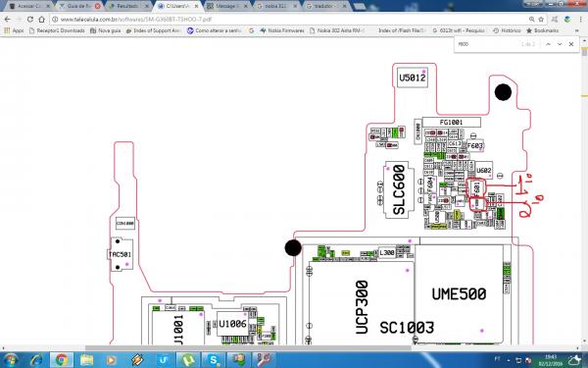Jump to the previous find result arrow
588x368 pixels.
pos(548,44)
